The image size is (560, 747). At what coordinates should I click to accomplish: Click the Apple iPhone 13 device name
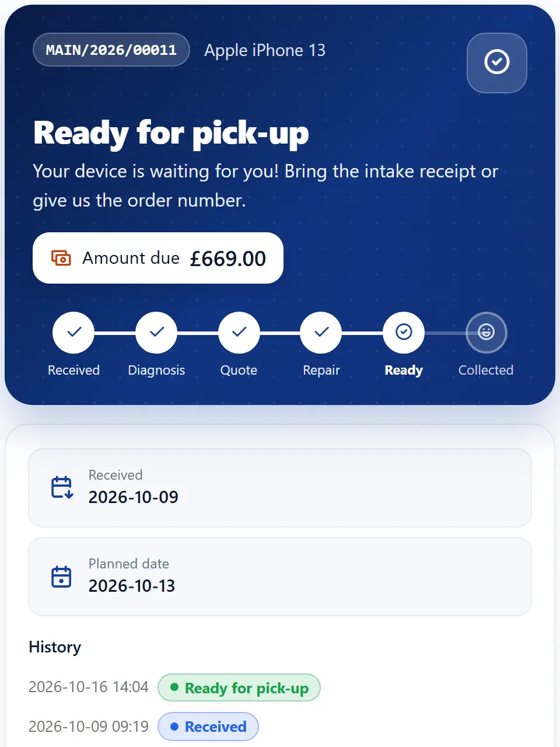point(265,50)
